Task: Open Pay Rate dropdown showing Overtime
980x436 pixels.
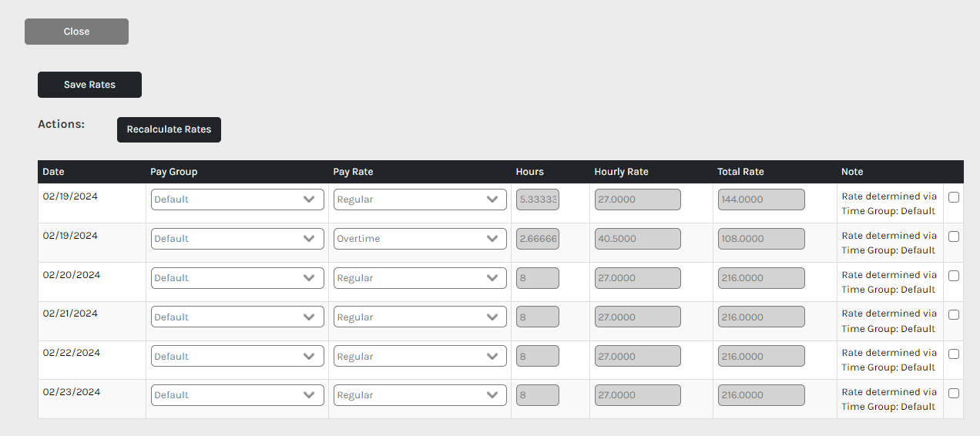Action: coord(420,239)
